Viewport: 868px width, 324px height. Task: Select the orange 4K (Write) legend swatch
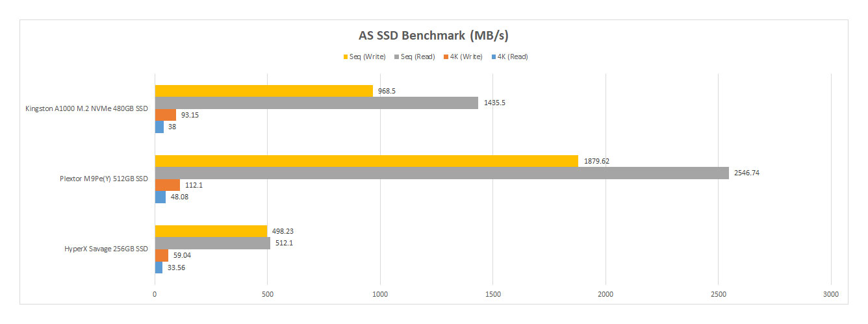(x=445, y=57)
